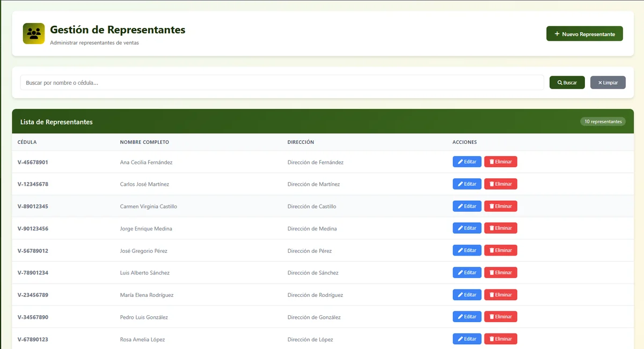Click the DIRECCIÓN column header
The height and width of the screenshot is (349, 644).
tap(301, 142)
